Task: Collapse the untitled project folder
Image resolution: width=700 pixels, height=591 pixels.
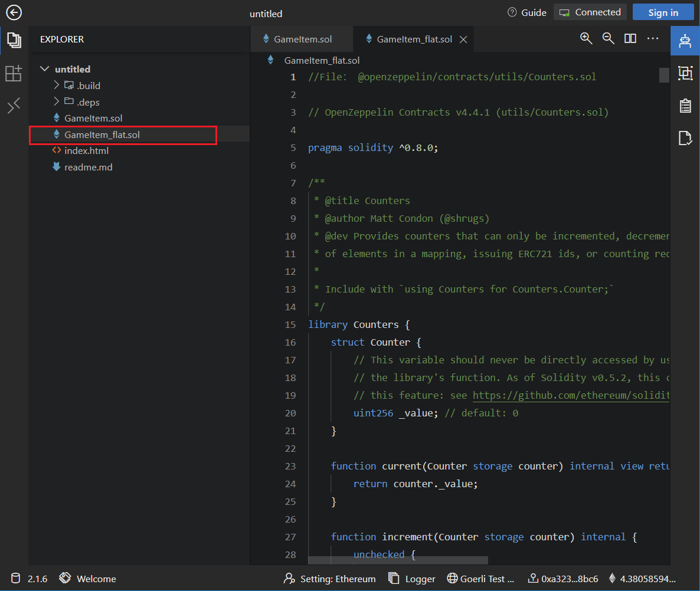Action: [x=45, y=69]
